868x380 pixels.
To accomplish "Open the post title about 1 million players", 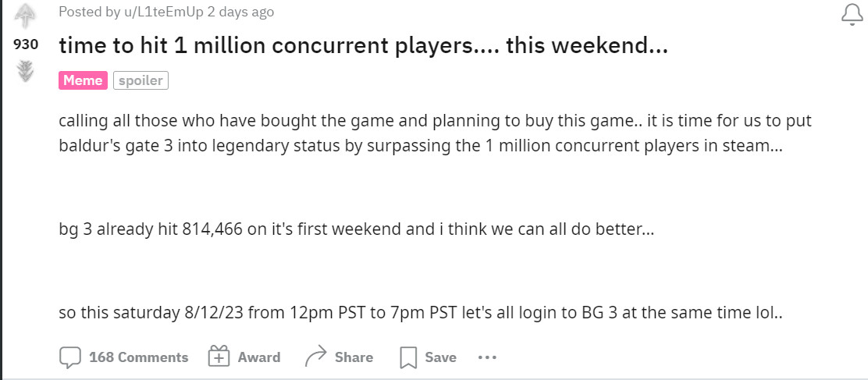I will pos(363,45).
